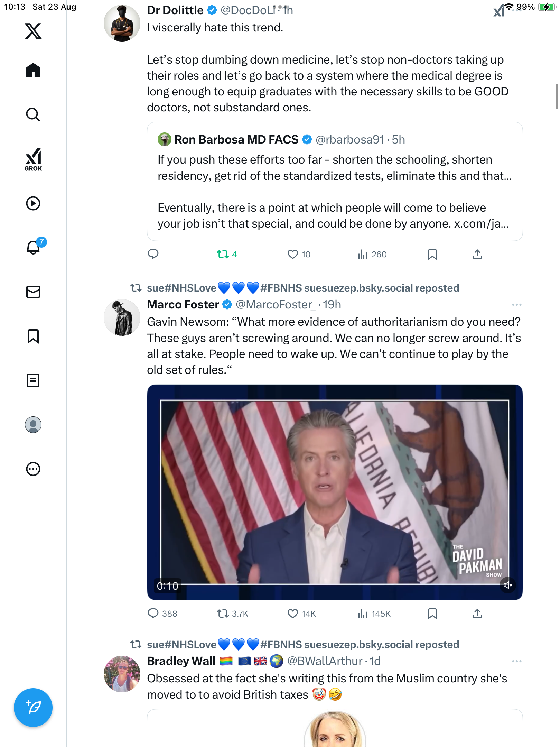Bookmark the Dr Dolittle post
Screen dimensions: 560x747
coord(432,255)
